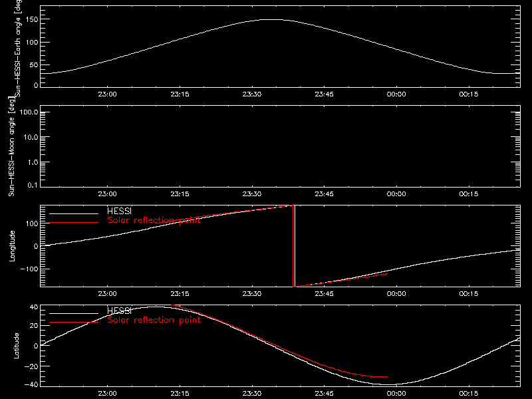Click the 00:15 label under the Earth angle plot
Viewport: 532px width, 399px height.
[x=469, y=94]
